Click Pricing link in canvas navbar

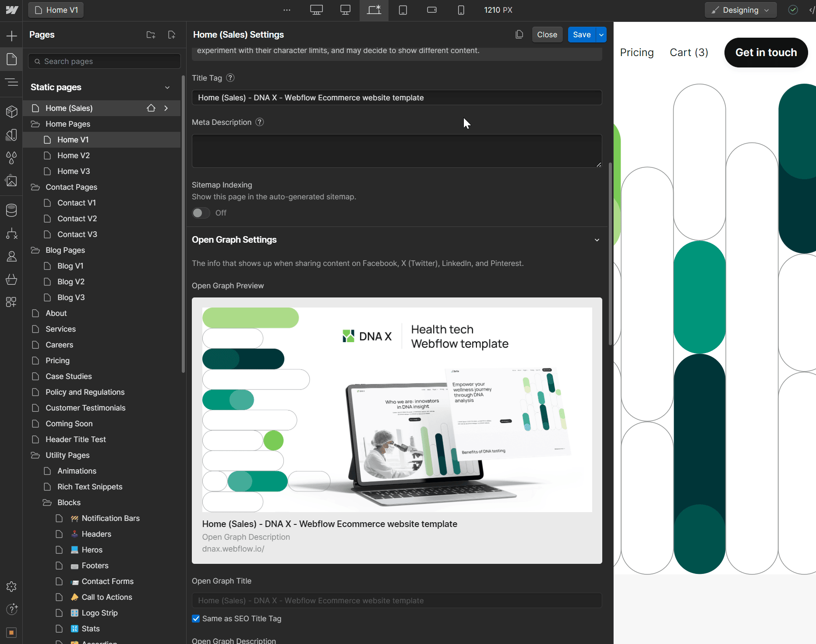point(637,53)
